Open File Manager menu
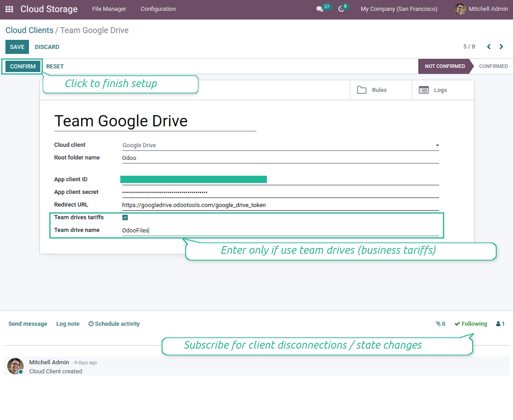The height and width of the screenshot is (420, 513). (x=109, y=9)
